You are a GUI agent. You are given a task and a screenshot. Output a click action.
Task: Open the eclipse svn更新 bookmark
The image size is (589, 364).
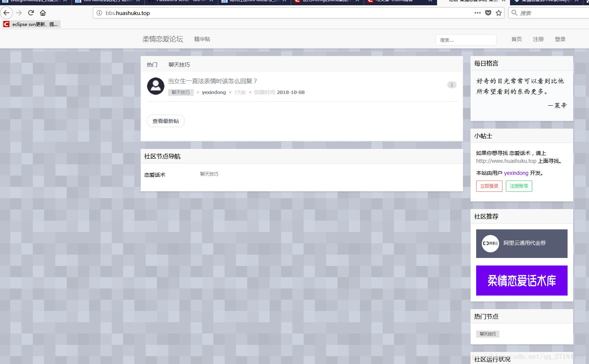[x=31, y=24]
